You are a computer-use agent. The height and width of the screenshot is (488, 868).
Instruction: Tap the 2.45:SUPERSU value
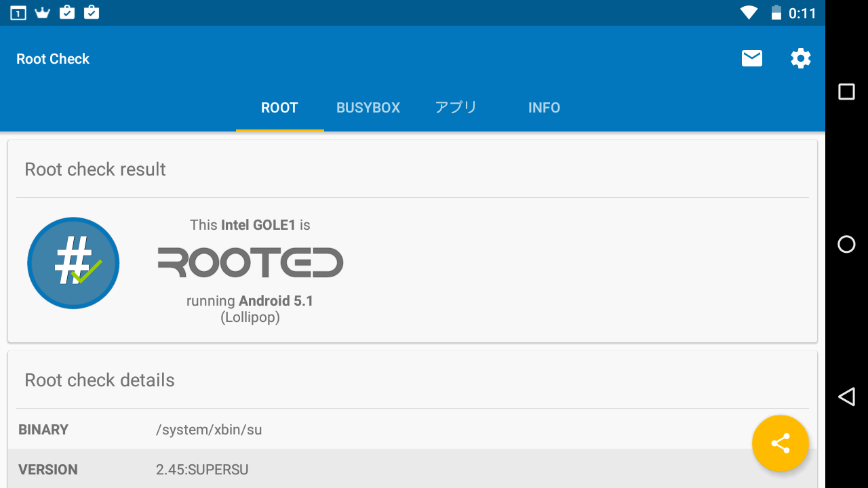(x=202, y=470)
